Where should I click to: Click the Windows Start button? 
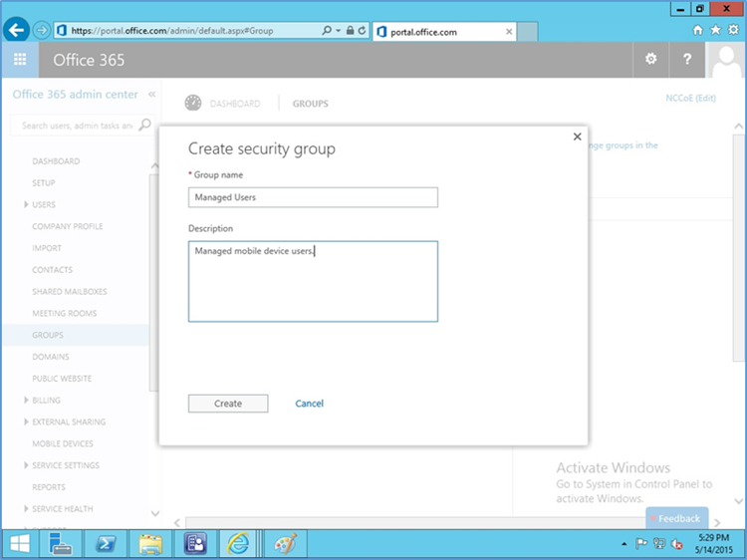(x=20, y=544)
